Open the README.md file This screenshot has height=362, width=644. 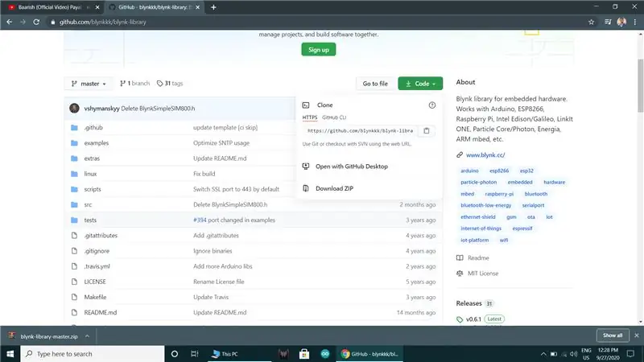pyautogui.click(x=100, y=313)
